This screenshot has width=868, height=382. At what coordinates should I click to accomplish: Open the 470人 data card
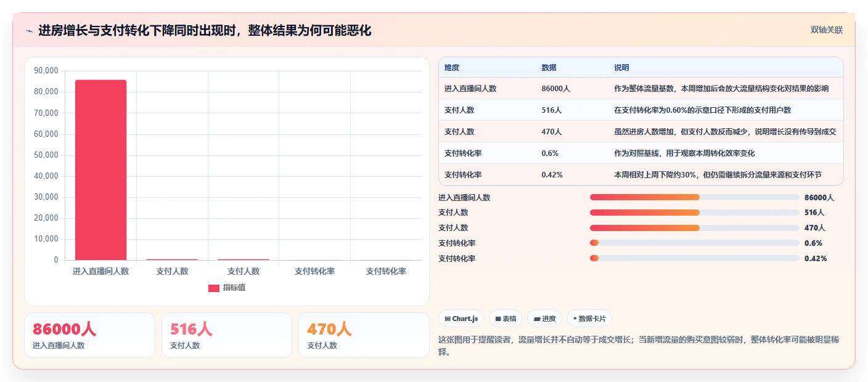point(364,335)
